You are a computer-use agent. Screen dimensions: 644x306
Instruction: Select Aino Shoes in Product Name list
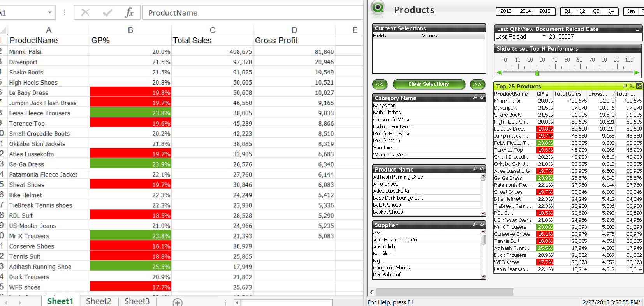coord(426,184)
